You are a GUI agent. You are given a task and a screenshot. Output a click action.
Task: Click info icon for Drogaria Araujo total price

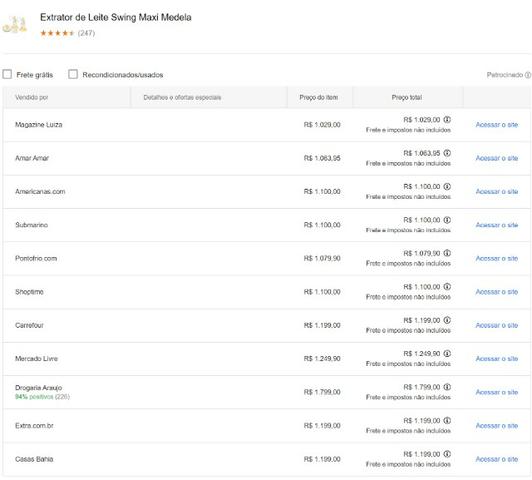[447, 387]
